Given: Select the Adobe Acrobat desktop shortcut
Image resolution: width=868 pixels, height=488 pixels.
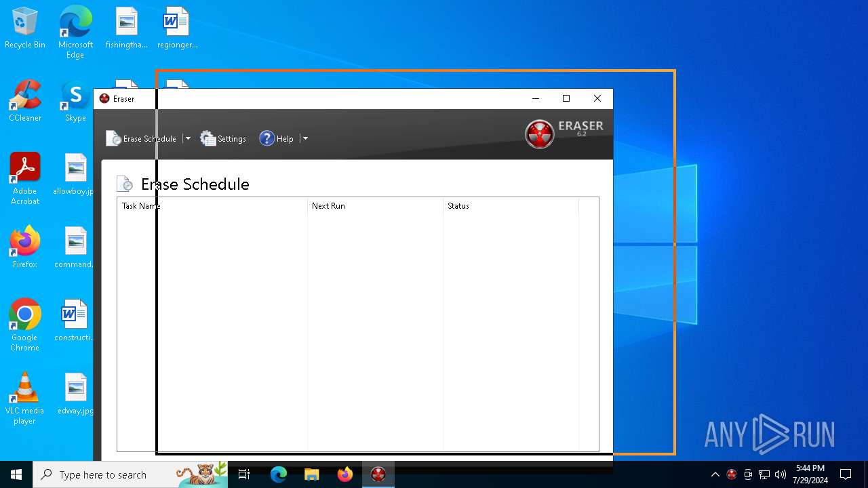Looking at the screenshot, I should (x=25, y=178).
